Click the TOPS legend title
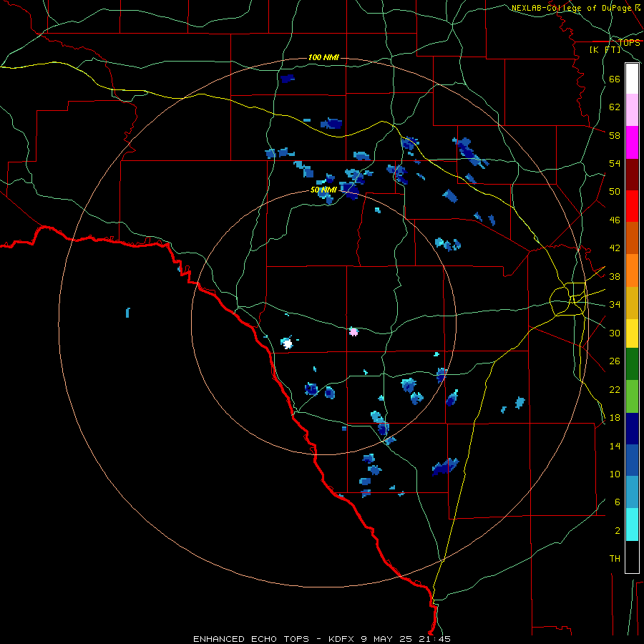 coord(629,42)
